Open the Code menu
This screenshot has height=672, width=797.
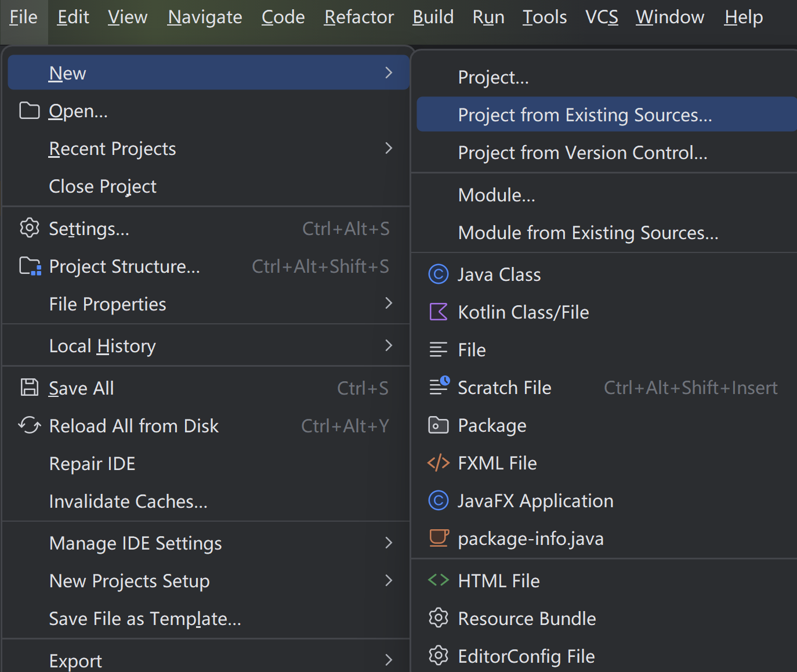pos(283,17)
